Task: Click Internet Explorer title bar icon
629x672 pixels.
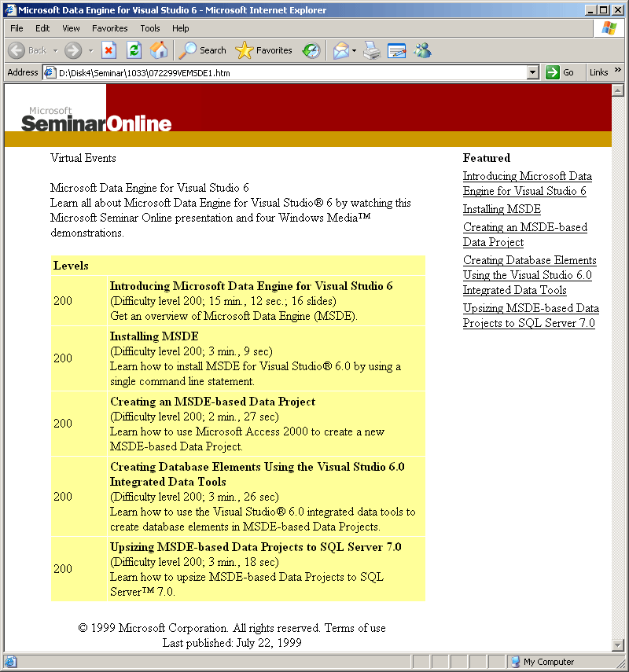Action: (10, 9)
